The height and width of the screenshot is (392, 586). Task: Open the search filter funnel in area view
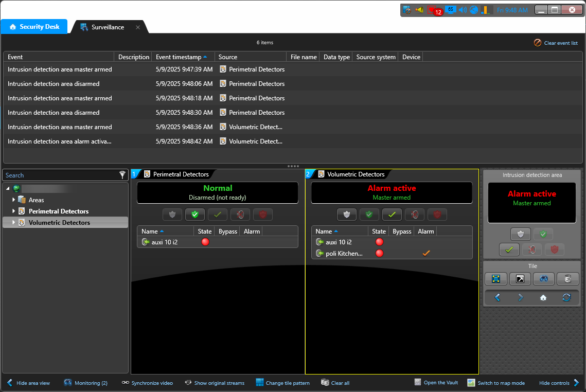tap(122, 175)
